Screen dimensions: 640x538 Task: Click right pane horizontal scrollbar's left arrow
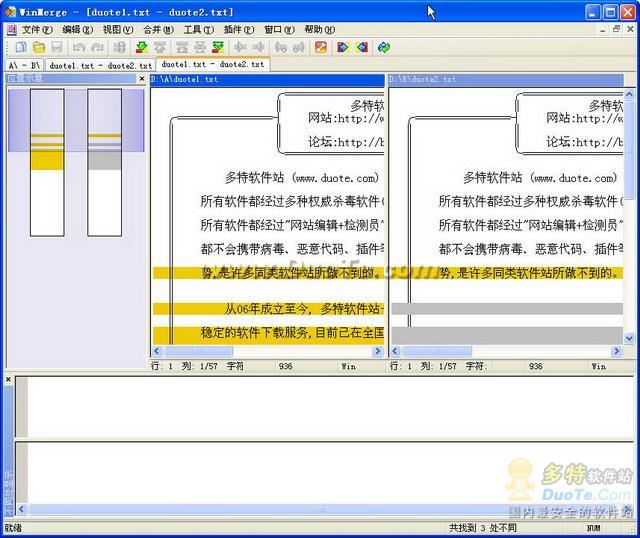click(x=395, y=351)
